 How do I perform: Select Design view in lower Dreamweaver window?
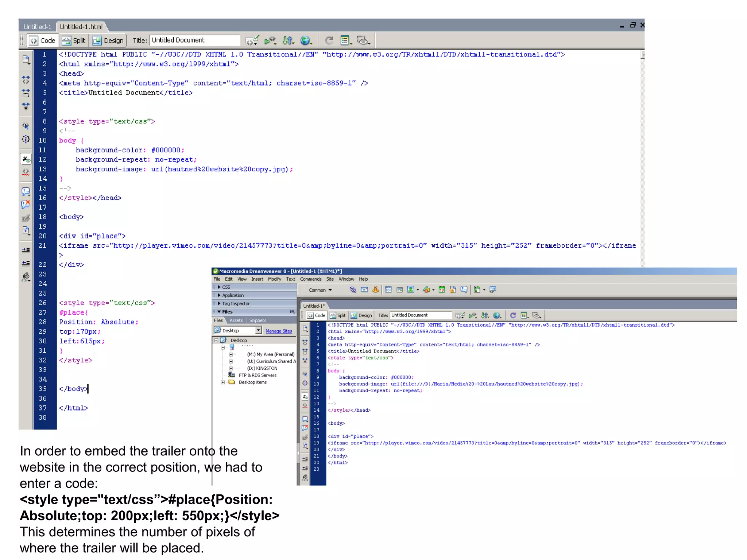[361, 316]
